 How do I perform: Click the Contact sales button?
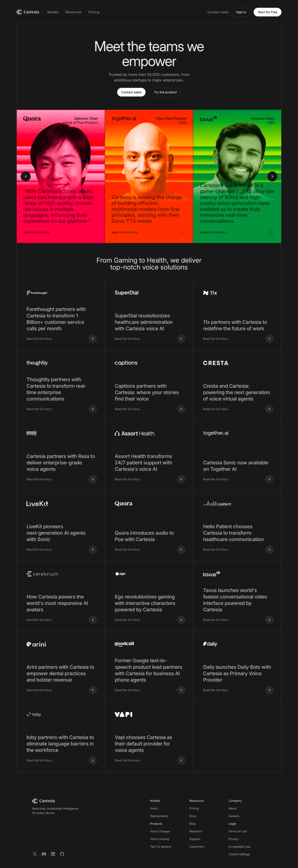pos(131,92)
